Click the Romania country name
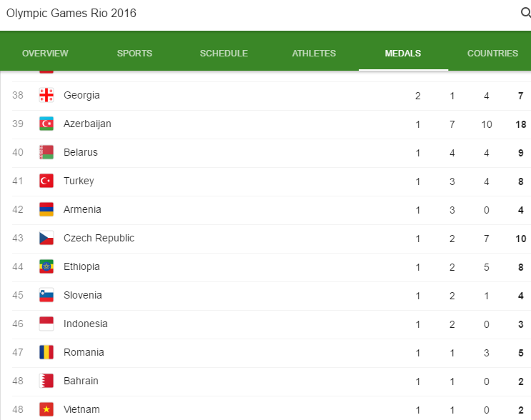The width and height of the screenshot is (531, 420). [x=84, y=352]
